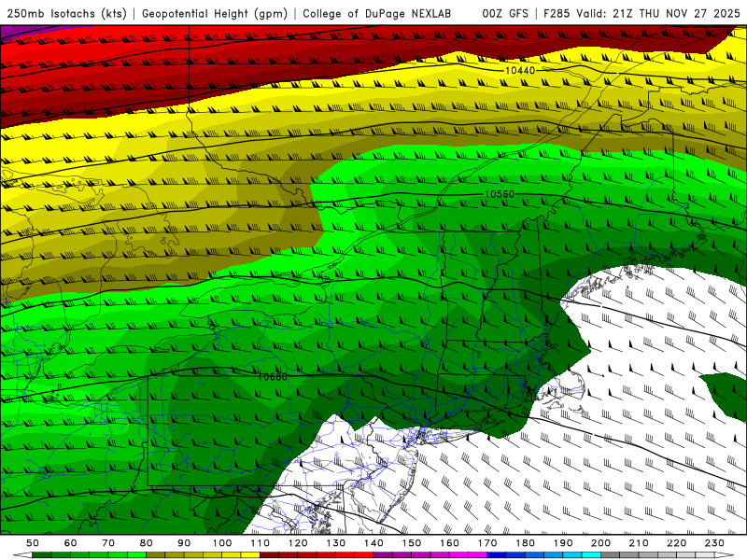Image resolution: width=747 pixels, height=560 pixels.
Task: Select the magenta swatch left of 170
Action: pyautogui.click(x=477, y=555)
